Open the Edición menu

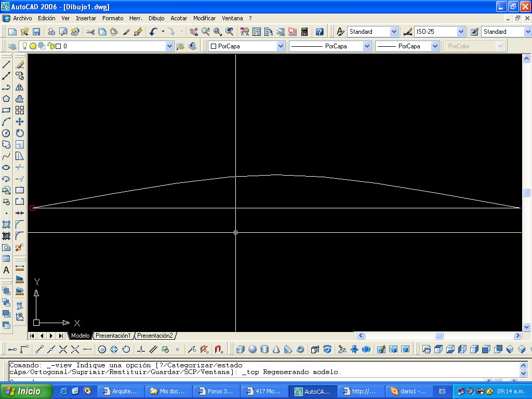click(x=46, y=18)
